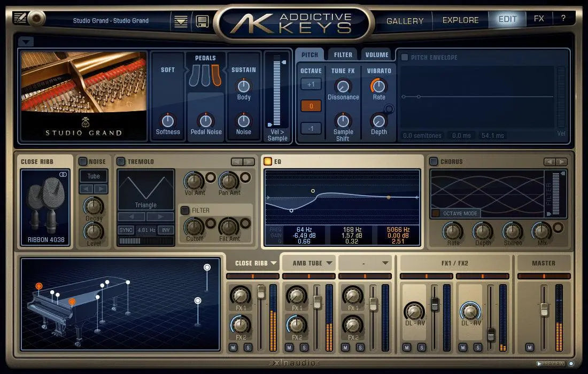This screenshot has width=588, height=374.
Task: Expand the Tremolo waveform selector arrow
Action: (159, 216)
